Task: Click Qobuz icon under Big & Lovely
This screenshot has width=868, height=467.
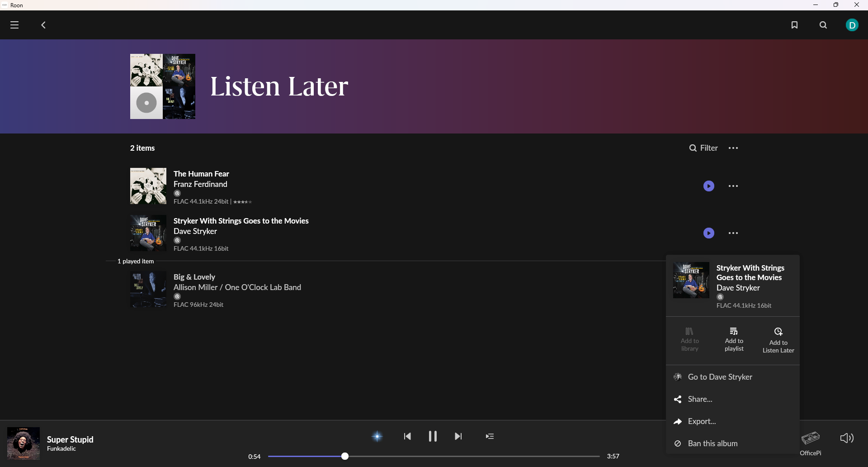Action: [x=177, y=296]
